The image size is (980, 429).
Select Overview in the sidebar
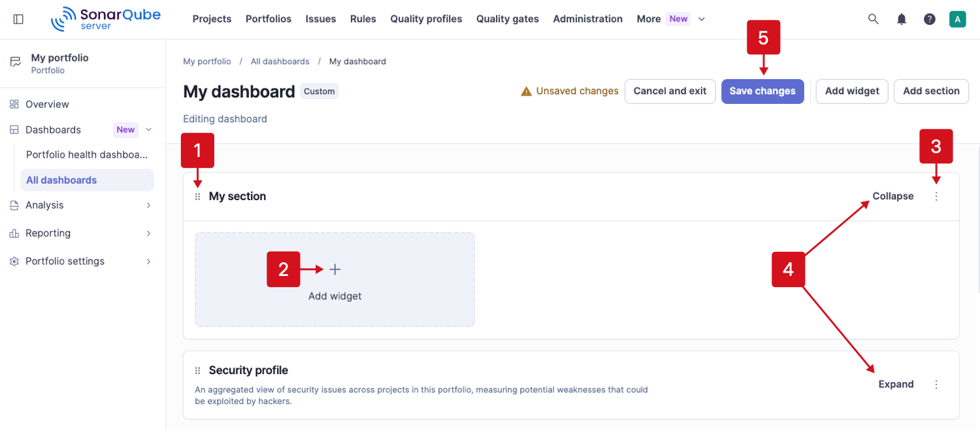(x=47, y=104)
